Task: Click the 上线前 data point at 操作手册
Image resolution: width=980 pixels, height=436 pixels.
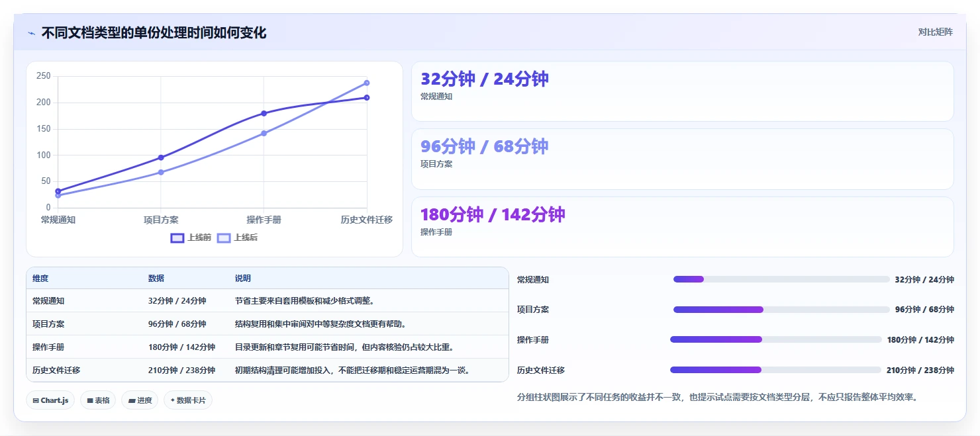Action: 264,113
